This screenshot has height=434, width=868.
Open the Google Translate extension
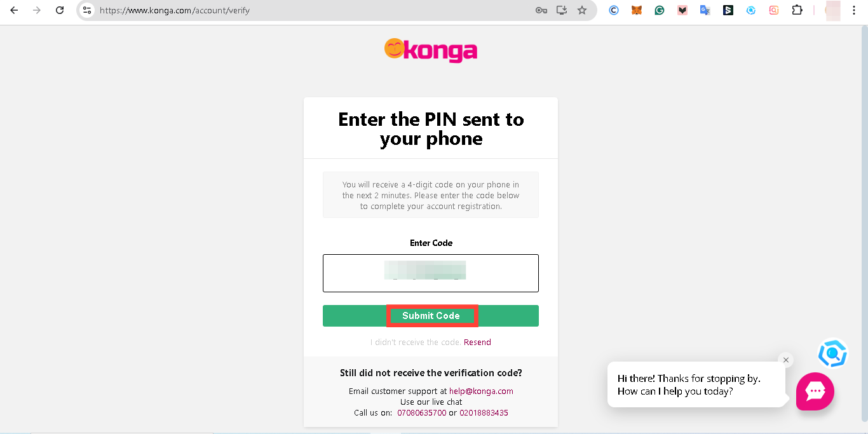(x=705, y=10)
